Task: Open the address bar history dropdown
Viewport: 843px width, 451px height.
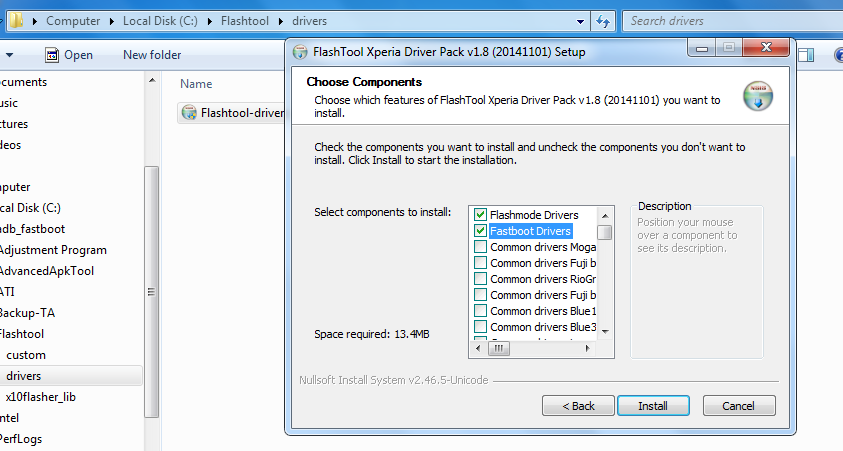Action: 580,22
